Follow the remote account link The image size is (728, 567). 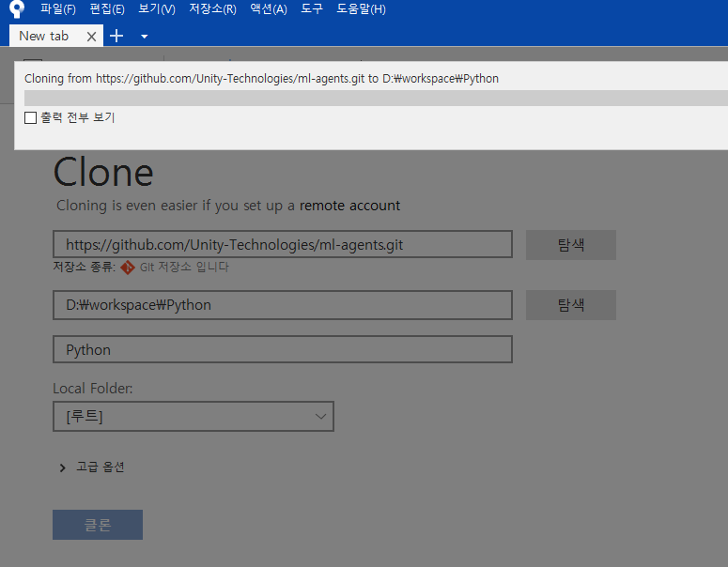coord(349,205)
